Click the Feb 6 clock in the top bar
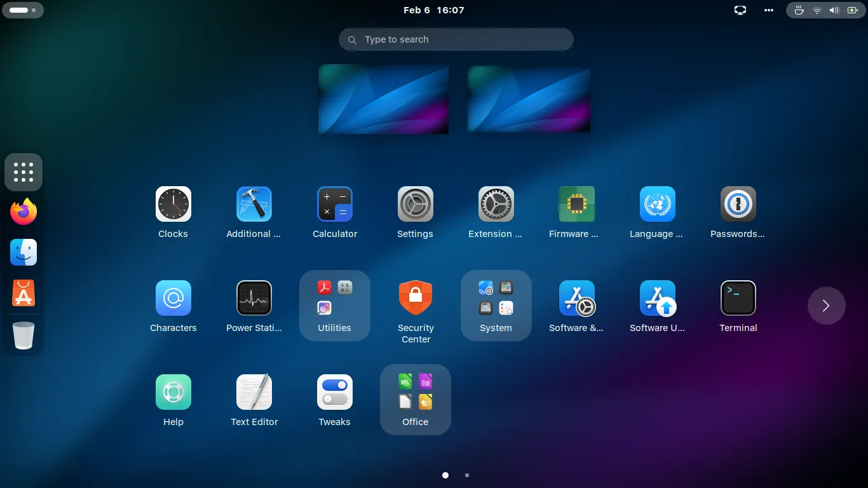Viewport: 868px width, 488px height. click(434, 10)
